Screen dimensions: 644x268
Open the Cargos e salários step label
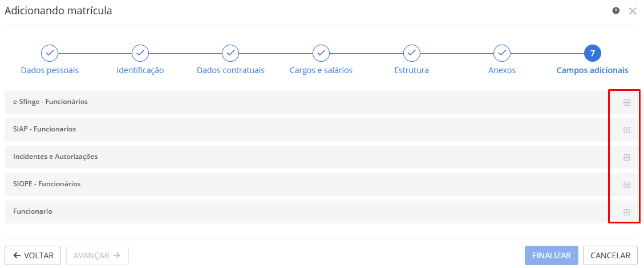321,70
